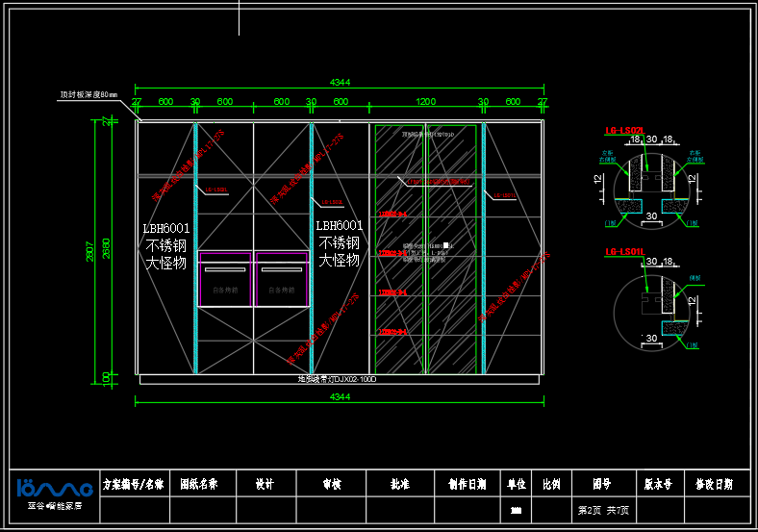This screenshot has width=758, height=532.
Task: Click the company logo in the title block
Action: coord(54,488)
